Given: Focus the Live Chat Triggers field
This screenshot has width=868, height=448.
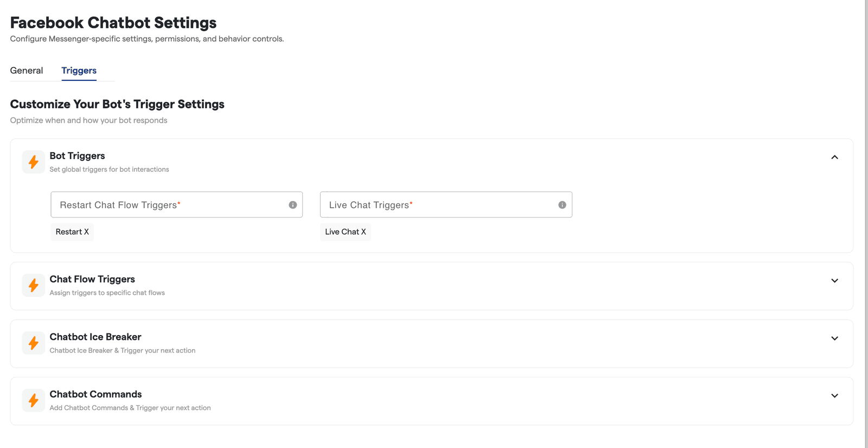Looking at the screenshot, I should [x=446, y=205].
